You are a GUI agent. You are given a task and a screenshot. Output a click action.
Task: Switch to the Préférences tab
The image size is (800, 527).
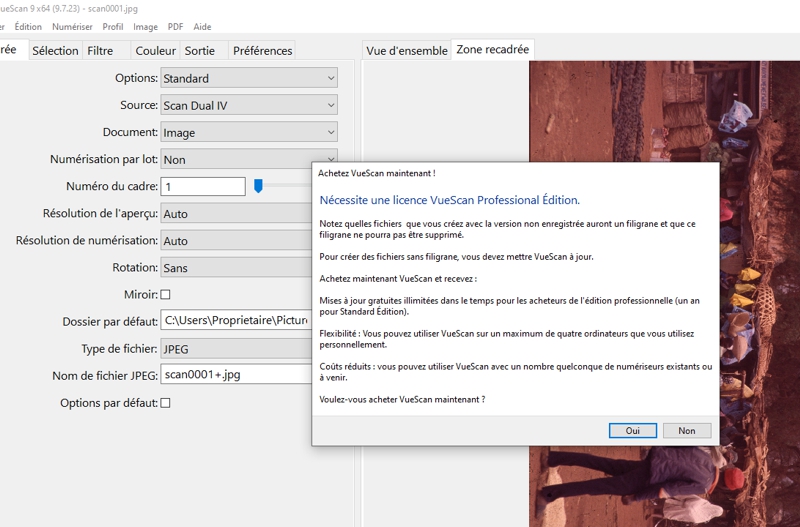[262, 51]
